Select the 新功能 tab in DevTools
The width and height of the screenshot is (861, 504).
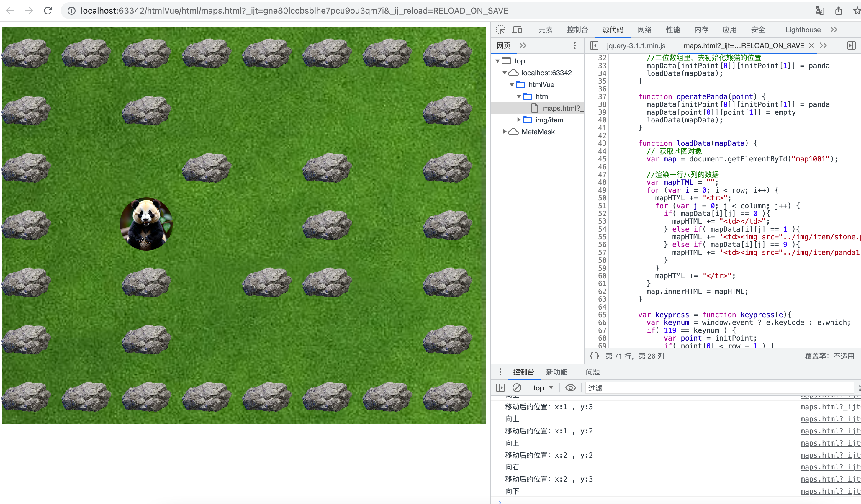pos(557,372)
